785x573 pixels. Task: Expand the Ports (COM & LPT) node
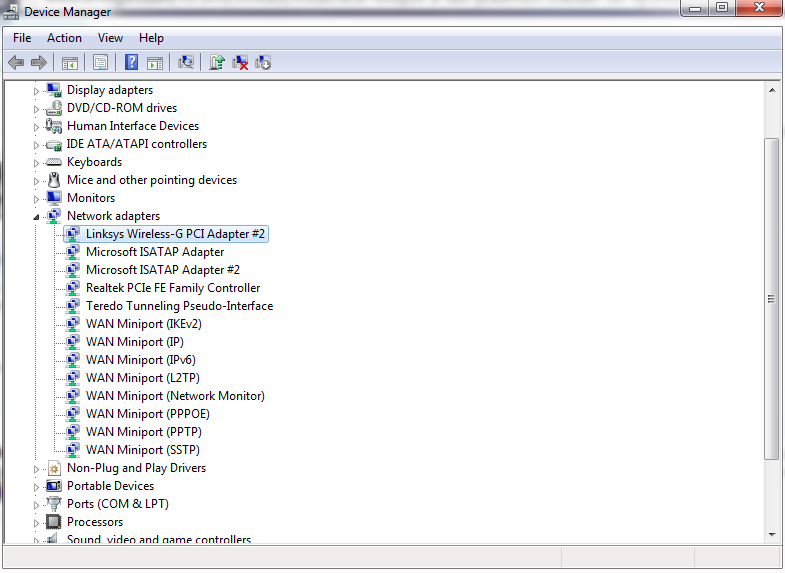coord(36,505)
